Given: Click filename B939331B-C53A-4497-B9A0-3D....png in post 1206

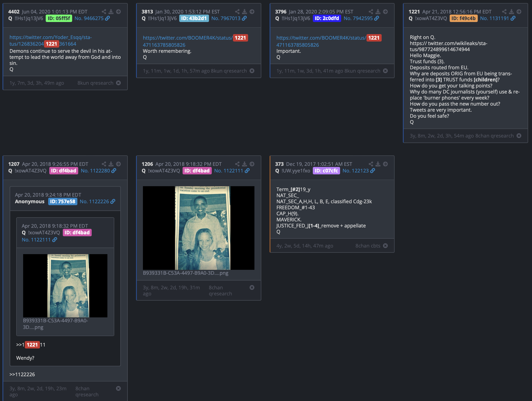Looking at the screenshot, I should coord(186,273).
